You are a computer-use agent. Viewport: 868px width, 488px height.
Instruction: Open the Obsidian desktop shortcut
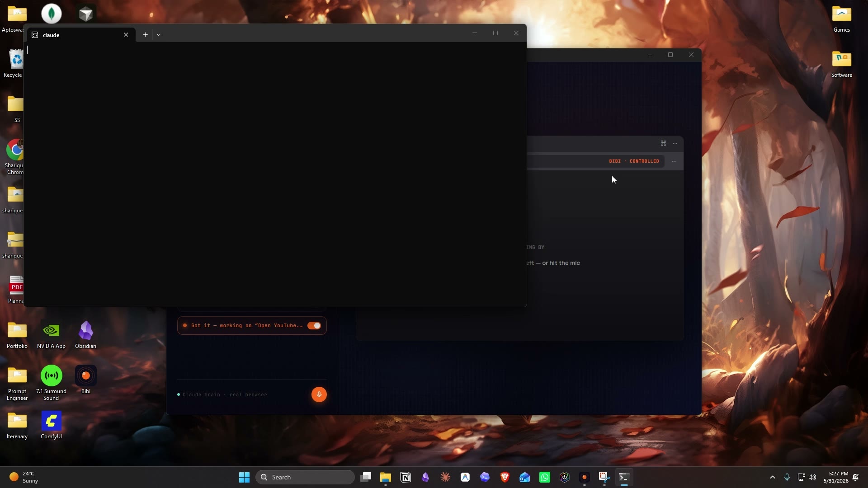click(86, 334)
